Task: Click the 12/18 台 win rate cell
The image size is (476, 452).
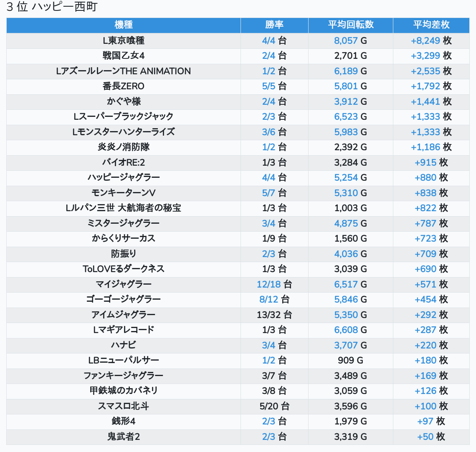Action: click(x=274, y=284)
